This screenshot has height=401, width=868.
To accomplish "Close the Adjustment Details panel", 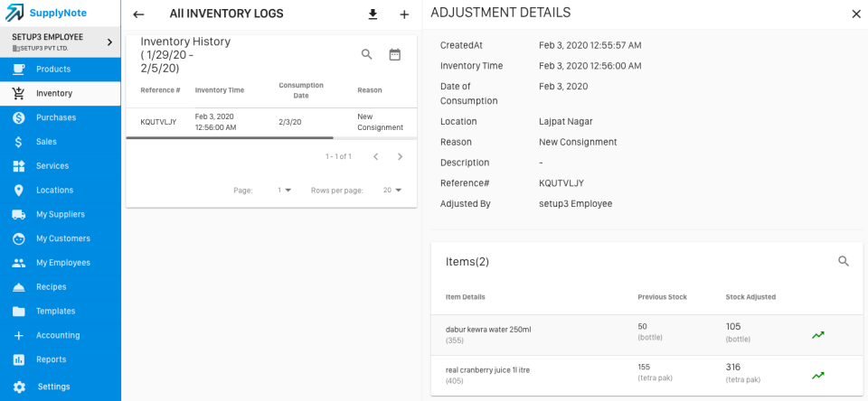I will click(x=856, y=14).
